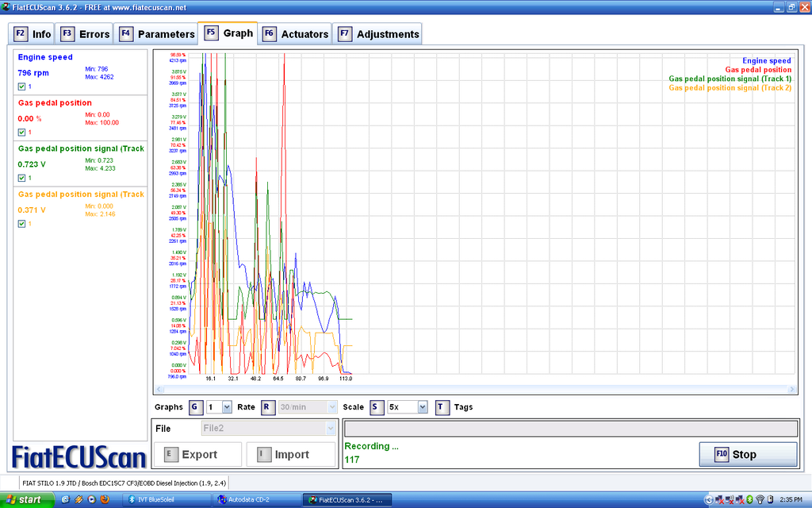Click the S Scale key icon
The height and width of the screenshot is (508, 812).
point(377,407)
